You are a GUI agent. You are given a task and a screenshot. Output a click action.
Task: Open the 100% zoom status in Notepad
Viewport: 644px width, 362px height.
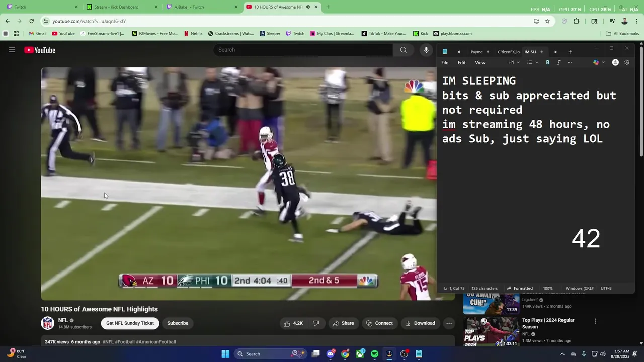tap(548, 288)
